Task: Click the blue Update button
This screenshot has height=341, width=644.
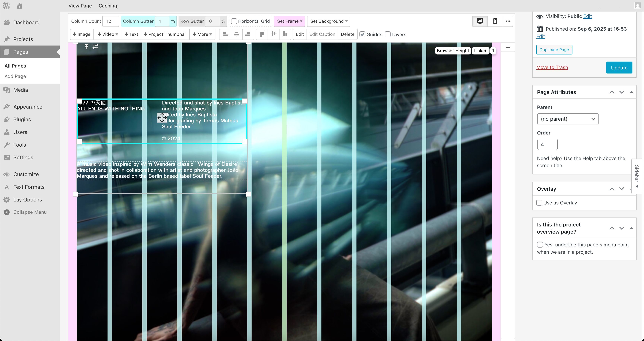Action: coord(619,68)
